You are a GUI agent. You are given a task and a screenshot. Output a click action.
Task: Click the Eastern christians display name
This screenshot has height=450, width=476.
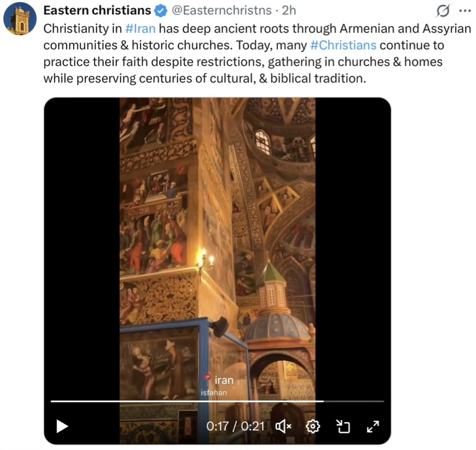click(x=97, y=11)
